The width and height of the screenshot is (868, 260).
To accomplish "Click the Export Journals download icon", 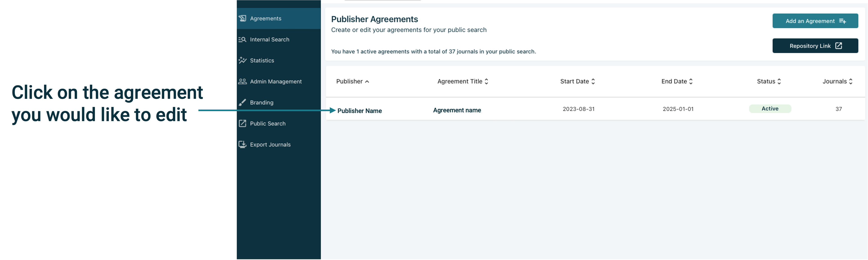I will pyautogui.click(x=242, y=144).
